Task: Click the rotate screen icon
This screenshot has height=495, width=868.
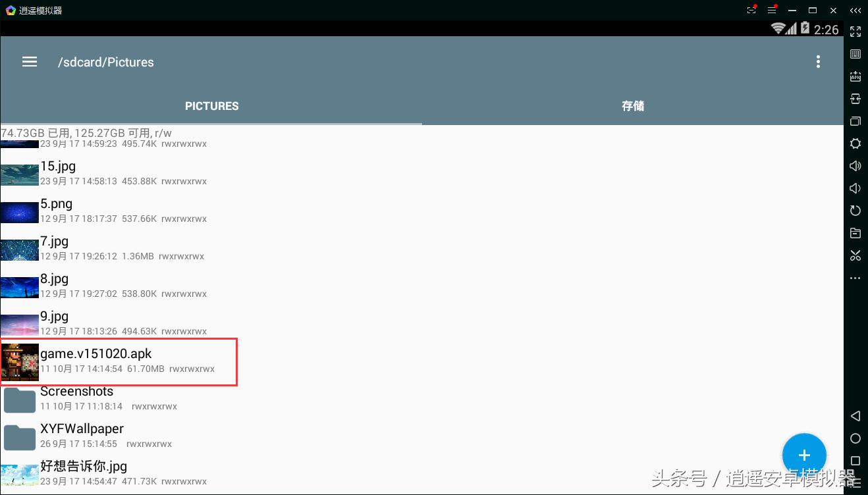Action: 855,210
